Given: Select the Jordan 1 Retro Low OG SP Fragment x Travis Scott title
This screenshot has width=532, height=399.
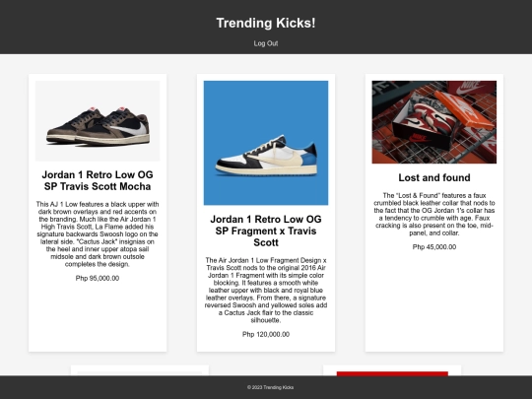Looking at the screenshot, I should [266, 231].
